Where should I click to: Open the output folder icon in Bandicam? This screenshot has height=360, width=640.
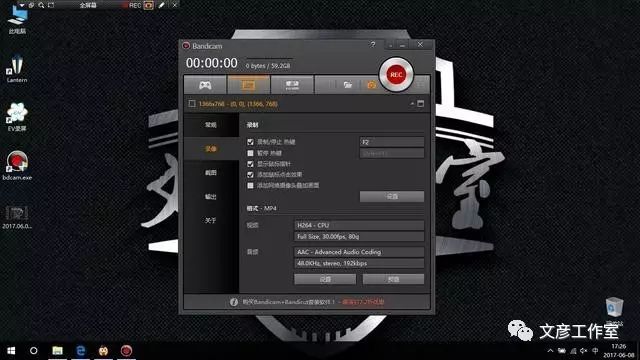347,85
